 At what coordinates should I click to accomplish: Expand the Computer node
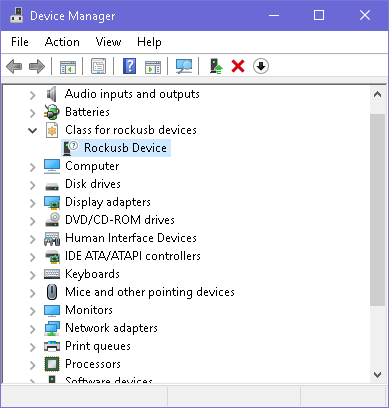(32, 167)
